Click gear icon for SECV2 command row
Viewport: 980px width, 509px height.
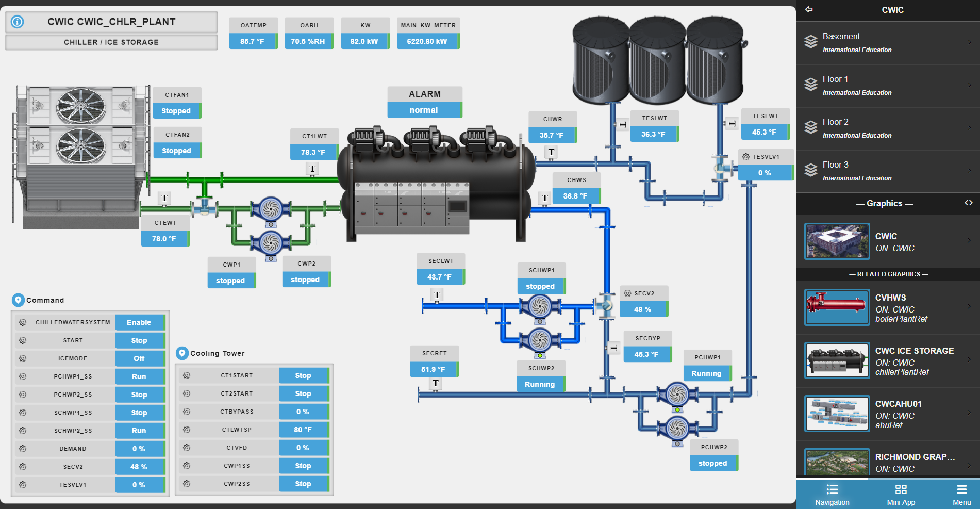point(23,467)
